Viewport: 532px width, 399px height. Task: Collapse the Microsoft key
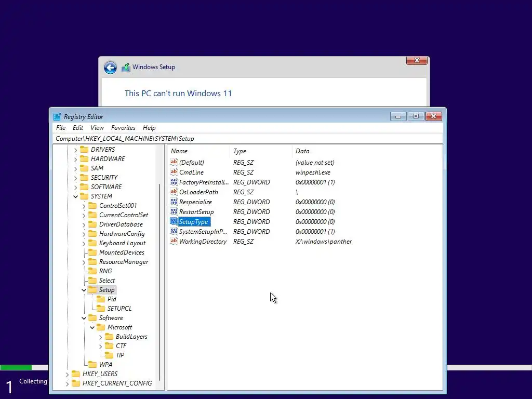[x=92, y=327]
